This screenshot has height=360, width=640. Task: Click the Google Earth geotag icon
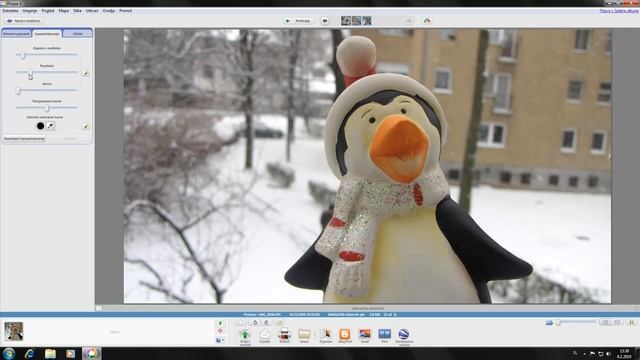(404, 334)
